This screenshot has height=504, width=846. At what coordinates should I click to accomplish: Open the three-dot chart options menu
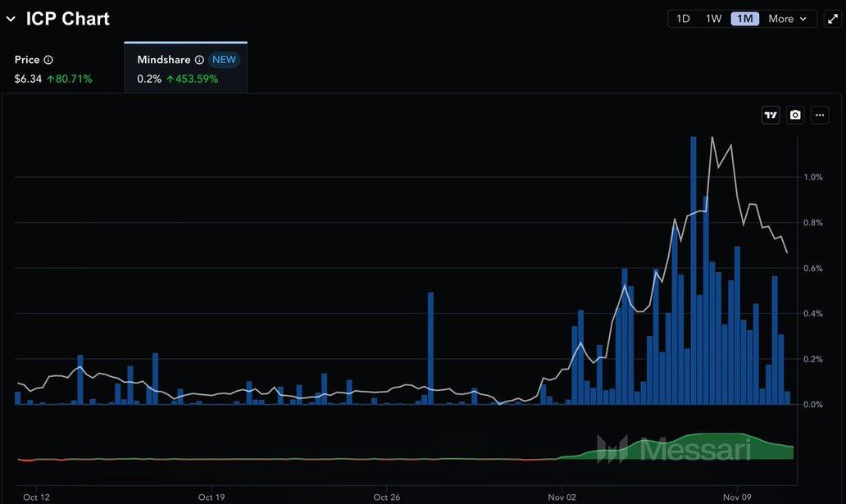click(820, 116)
